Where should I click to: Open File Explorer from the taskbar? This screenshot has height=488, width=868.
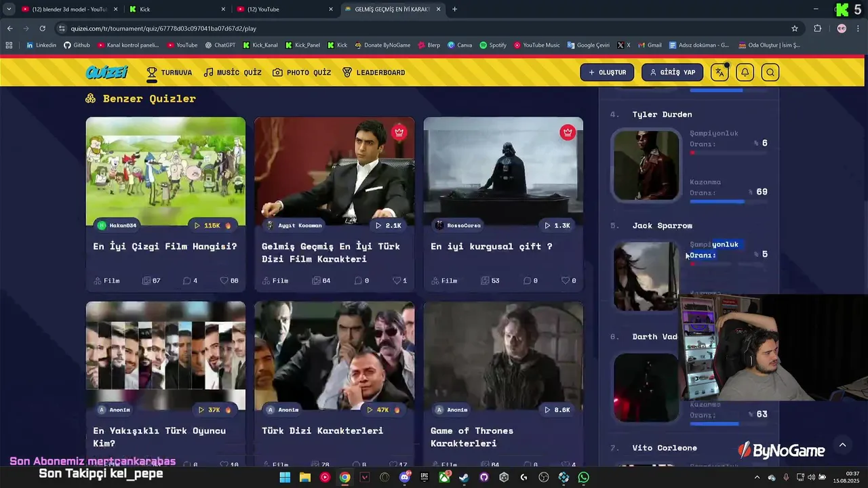305,477
